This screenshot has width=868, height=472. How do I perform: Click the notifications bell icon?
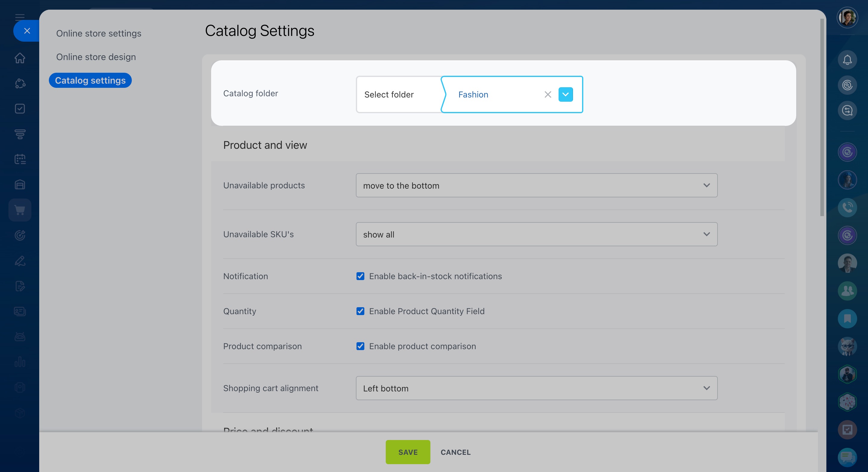pyautogui.click(x=847, y=60)
